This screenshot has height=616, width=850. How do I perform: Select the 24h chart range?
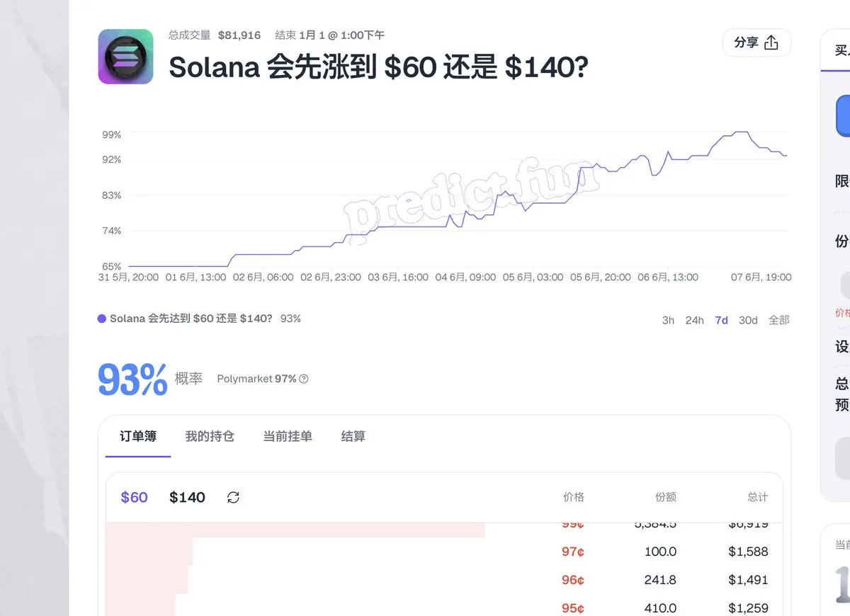(x=694, y=320)
